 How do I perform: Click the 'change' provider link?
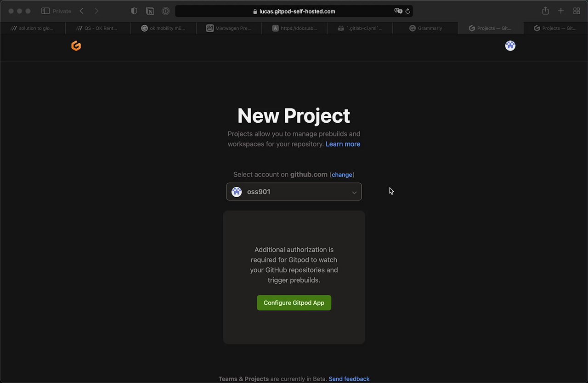pos(342,175)
